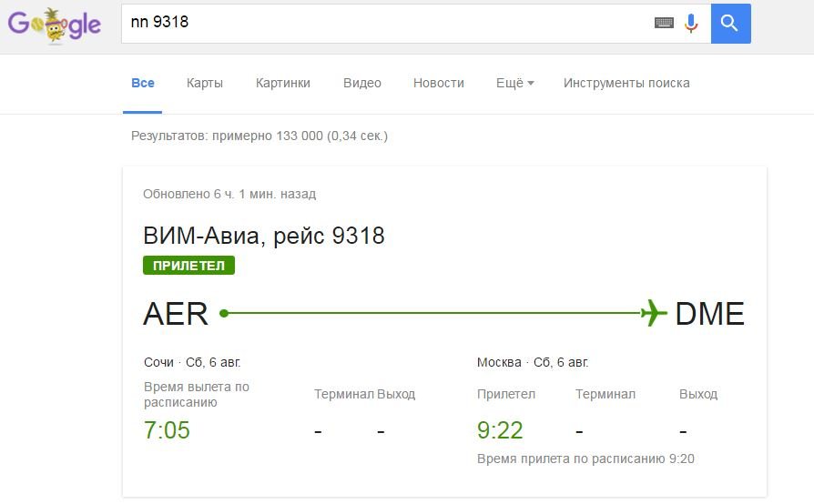Image resolution: width=814 pixels, height=504 pixels.
Task: Open the Видео tab
Action: [361, 83]
